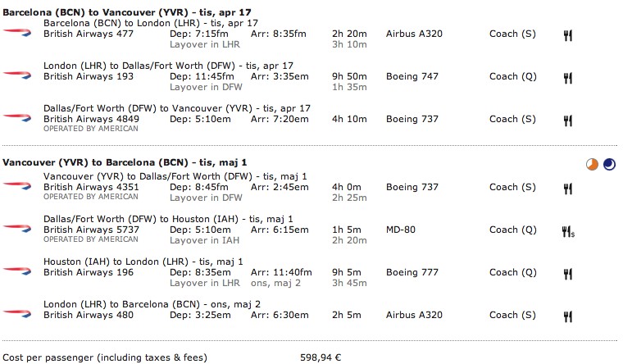The image size is (623, 364).
Task: Show meal info for the Boeing 747 flight
Action: tap(566, 77)
